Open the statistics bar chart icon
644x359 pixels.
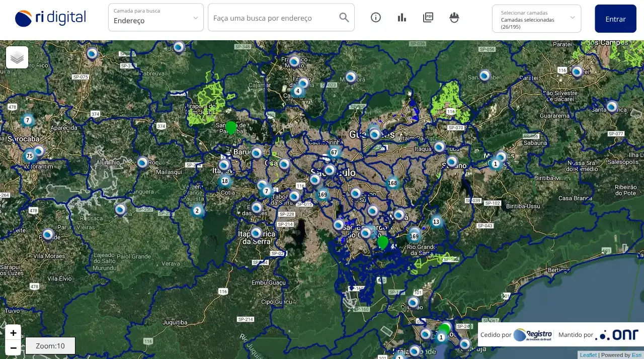point(401,17)
